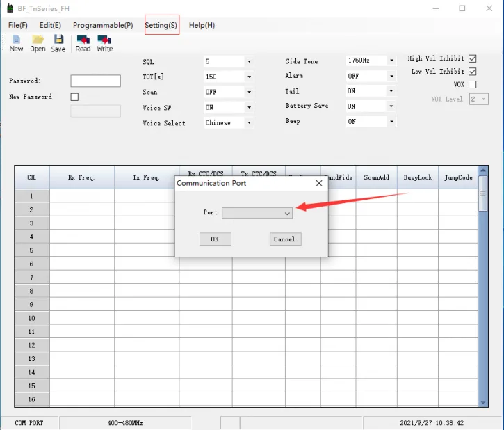
Task: Open the Side Tone frequency dropdown
Action: (391, 61)
